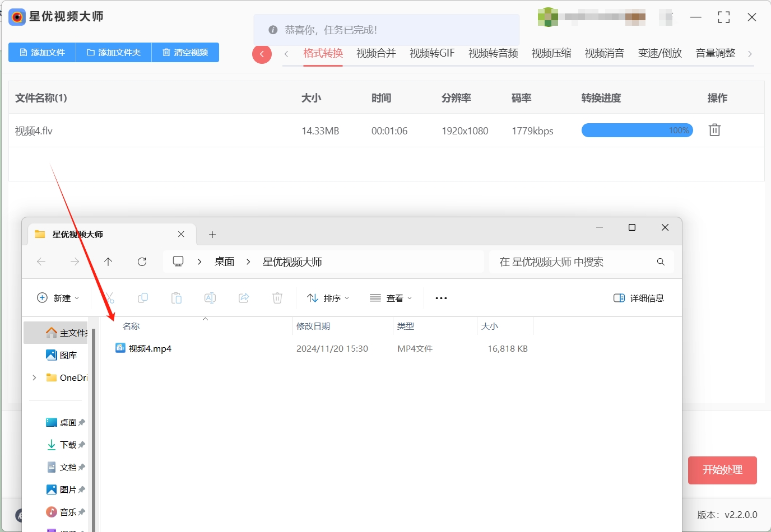Sort by the 修改日期 column header
Viewport: 771px width, 532px height.
coord(313,326)
